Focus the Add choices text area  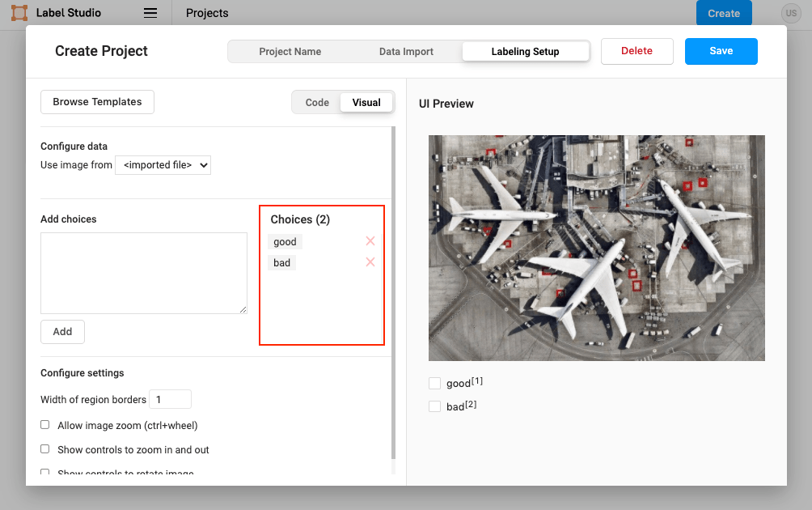pos(144,273)
